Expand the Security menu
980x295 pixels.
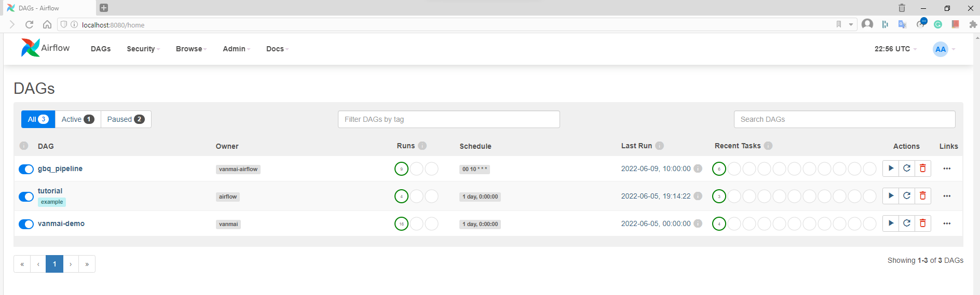[x=143, y=49]
